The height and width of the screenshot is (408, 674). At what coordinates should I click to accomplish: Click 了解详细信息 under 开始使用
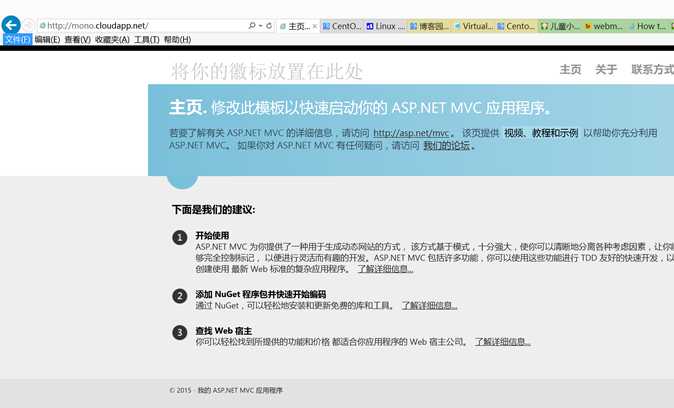[x=385, y=269]
